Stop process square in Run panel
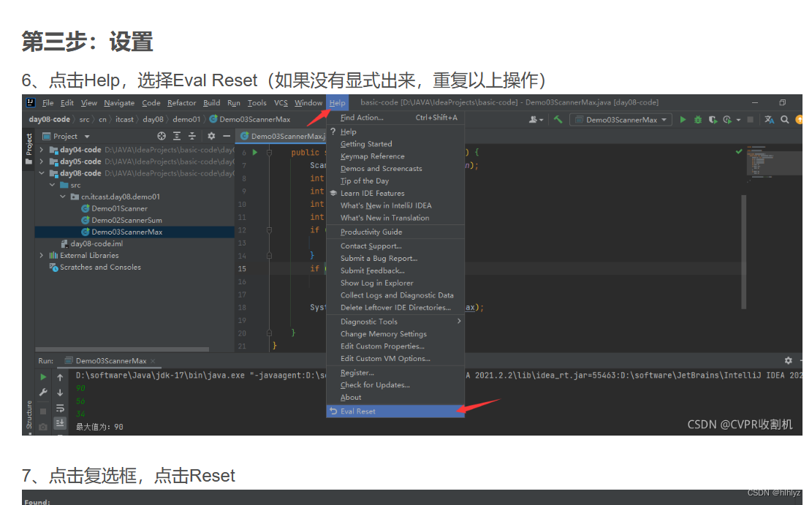The height and width of the screenshot is (505, 812). coord(44,411)
